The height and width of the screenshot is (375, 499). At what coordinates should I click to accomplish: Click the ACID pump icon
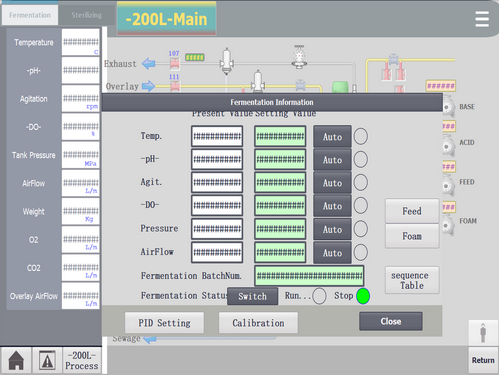[x=448, y=146]
